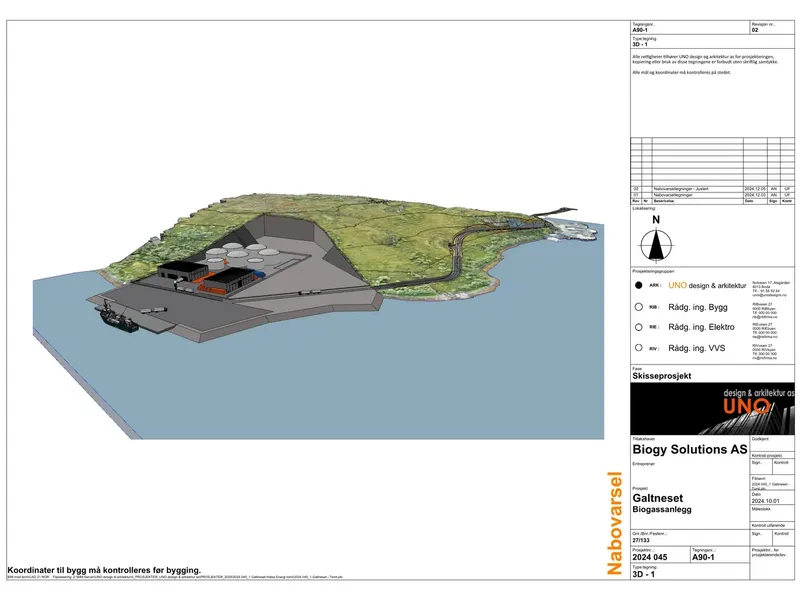Click the file path footer text
Screen dimensions: 800x600
tap(174, 578)
